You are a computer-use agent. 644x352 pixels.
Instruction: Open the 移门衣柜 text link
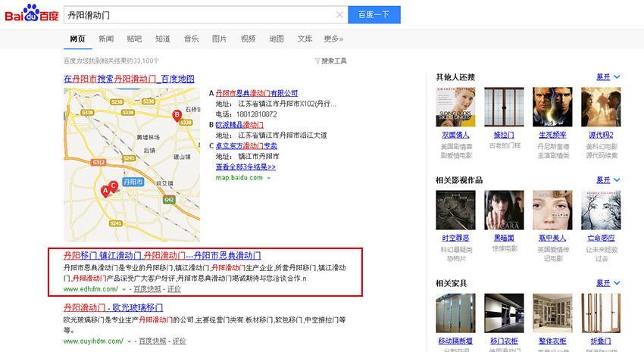point(504,341)
